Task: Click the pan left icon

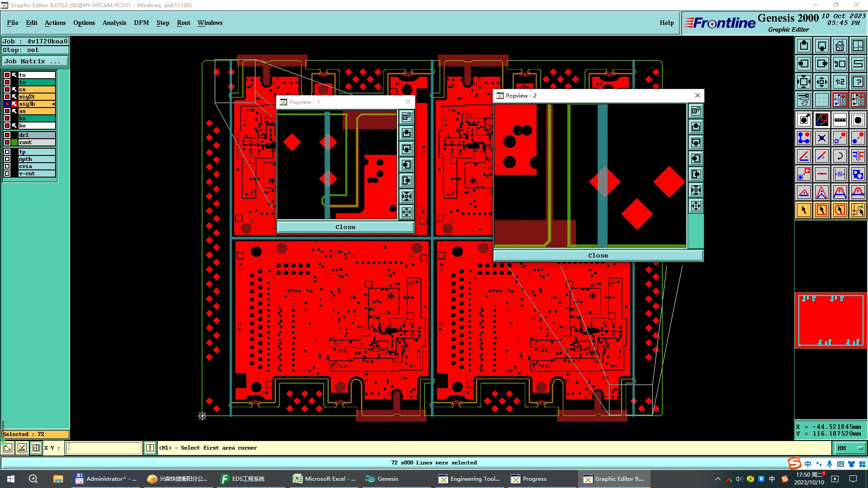Action: click(804, 64)
